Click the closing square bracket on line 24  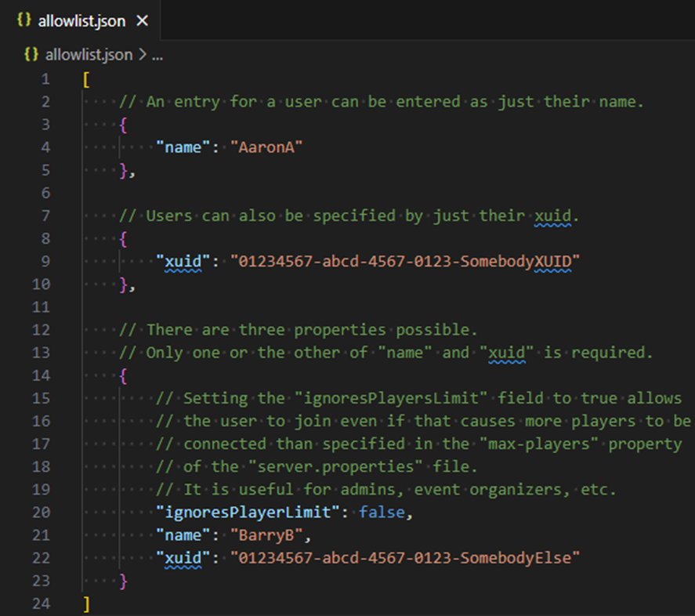point(85,602)
